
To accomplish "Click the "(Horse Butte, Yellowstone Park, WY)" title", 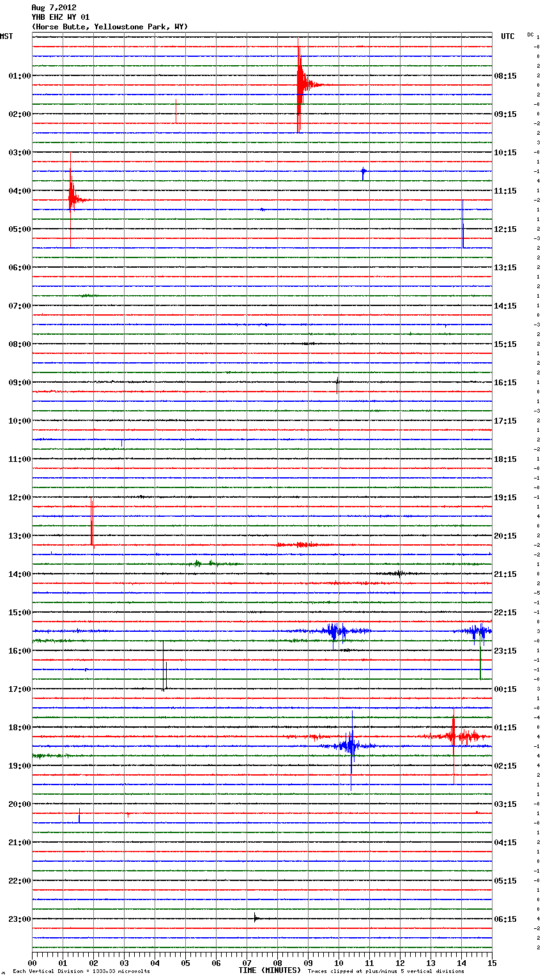I will pos(109,27).
